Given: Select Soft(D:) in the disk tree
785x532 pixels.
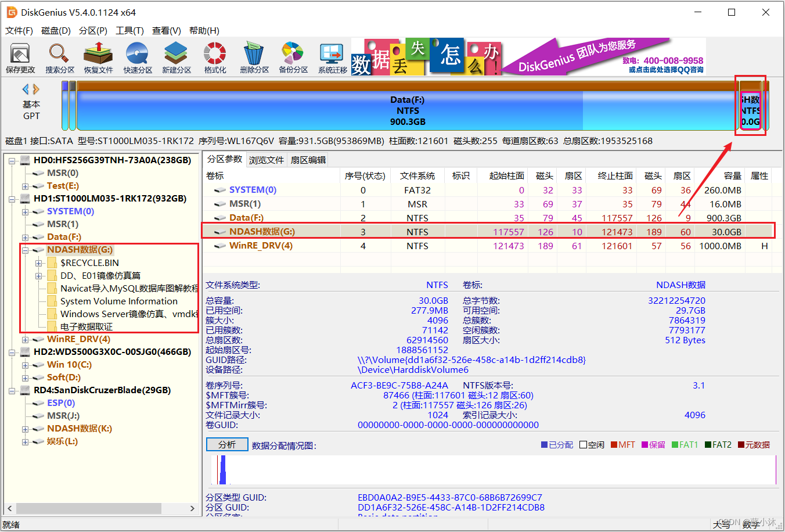Looking at the screenshot, I should click(64, 378).
